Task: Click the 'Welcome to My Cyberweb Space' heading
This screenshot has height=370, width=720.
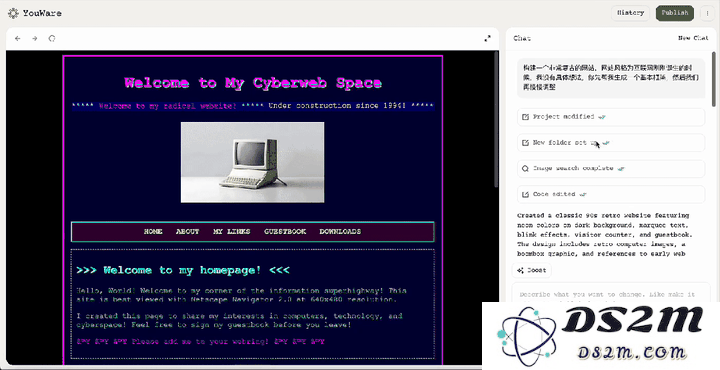Action: pos(253,83)
